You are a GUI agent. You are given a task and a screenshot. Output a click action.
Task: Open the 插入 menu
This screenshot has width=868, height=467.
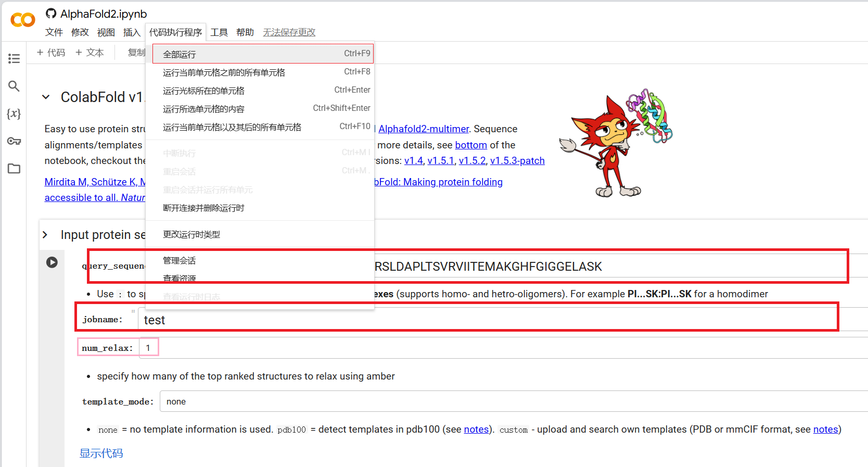[x=132, y=32]
